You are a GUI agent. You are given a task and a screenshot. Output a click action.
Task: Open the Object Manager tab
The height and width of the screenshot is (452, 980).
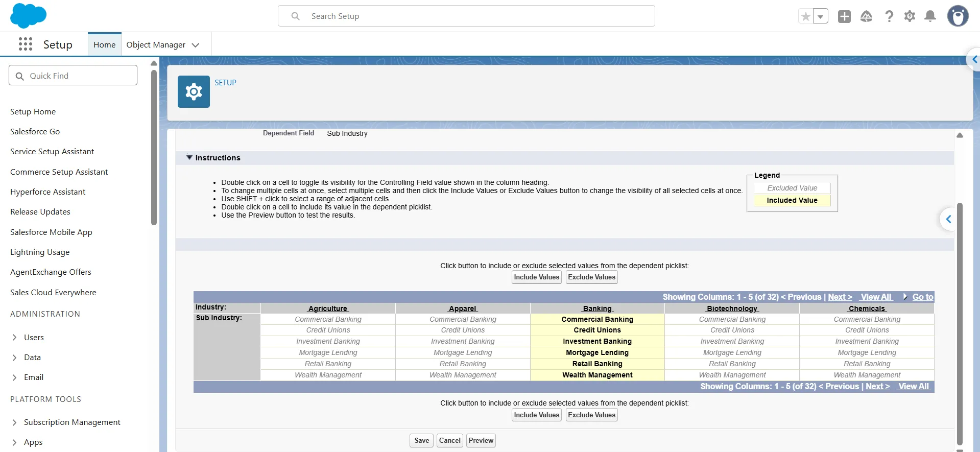click(x=156, y=45)
